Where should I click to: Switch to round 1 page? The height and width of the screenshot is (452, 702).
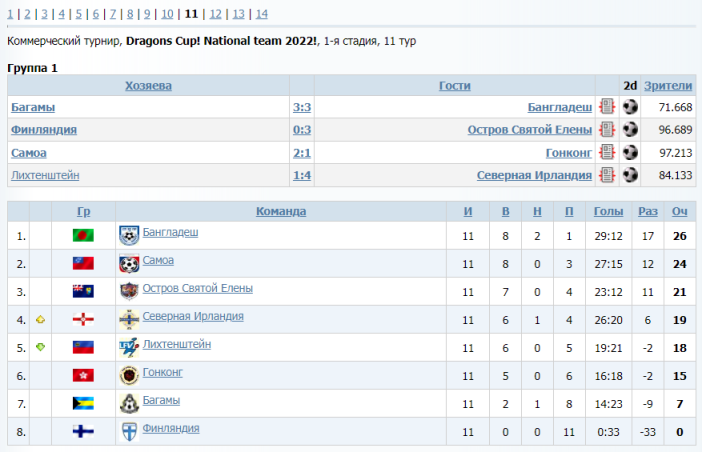click(11, 14)
